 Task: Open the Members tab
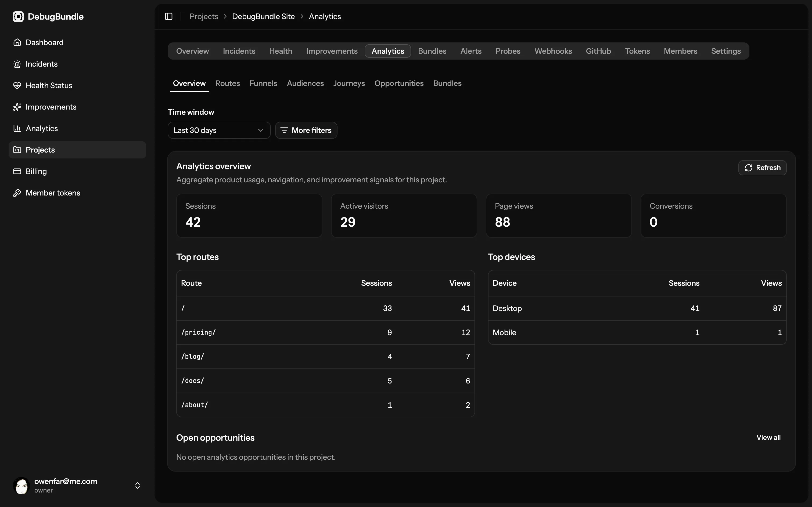coord(680,51)
